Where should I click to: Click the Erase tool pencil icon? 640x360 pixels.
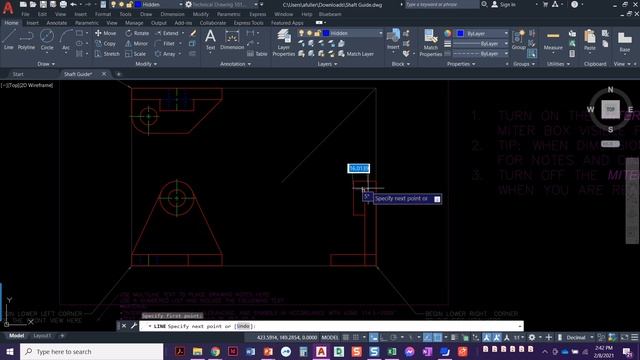click(193, 33)
